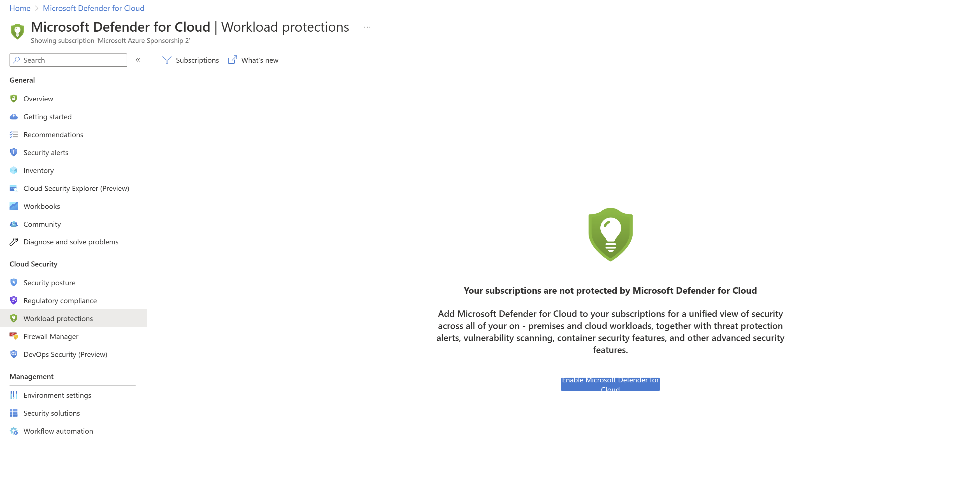Click inside the sidebar Search box
This screenshot has height=477, width=980.
coord(68,60)
